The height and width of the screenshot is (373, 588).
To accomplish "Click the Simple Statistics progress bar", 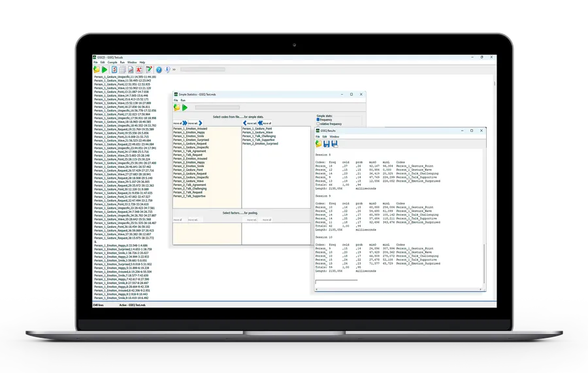I will (x=217, y=107).
